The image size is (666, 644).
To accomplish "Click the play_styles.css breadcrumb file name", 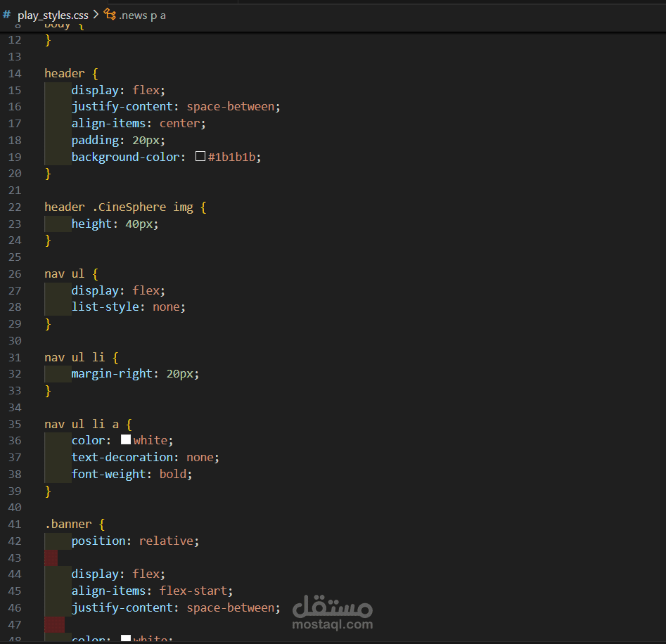I will [x=53, y=15].
